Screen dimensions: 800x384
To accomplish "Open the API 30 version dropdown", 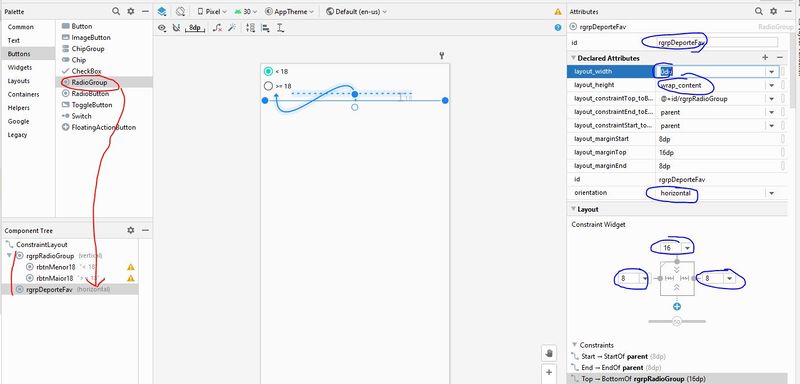I will pos(246,11).
